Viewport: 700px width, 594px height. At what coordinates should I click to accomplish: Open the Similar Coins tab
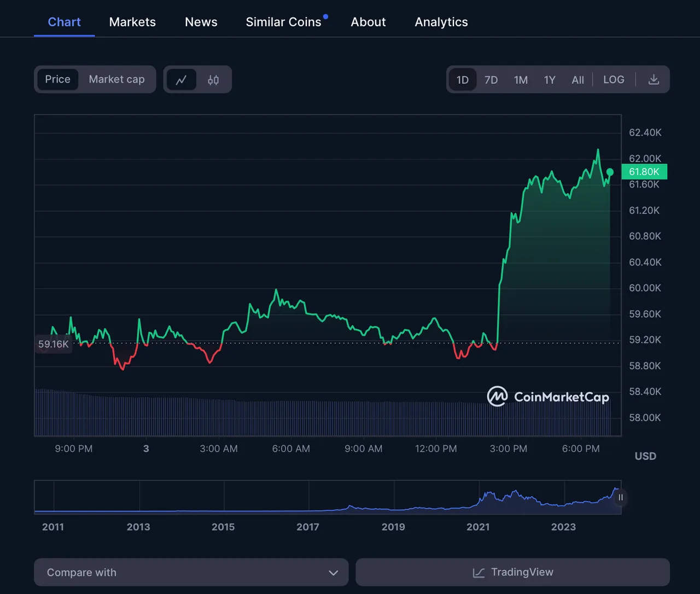(284, 22)
